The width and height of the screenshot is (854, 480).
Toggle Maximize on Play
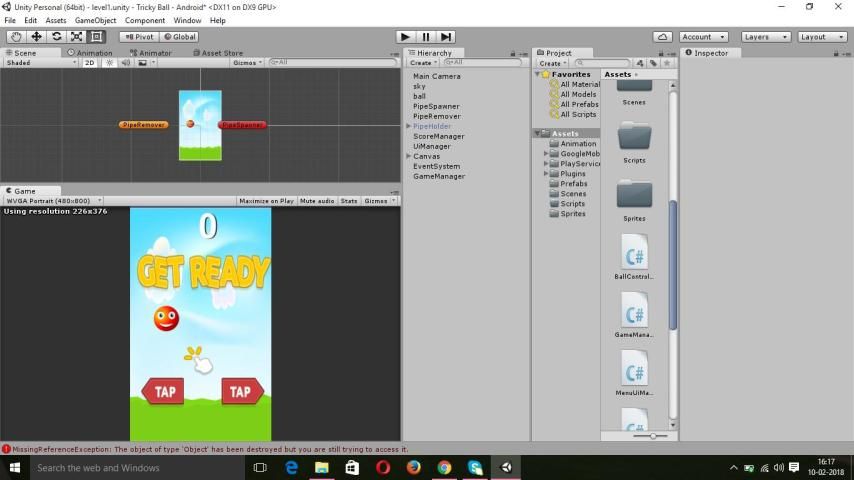coord(266,201)
